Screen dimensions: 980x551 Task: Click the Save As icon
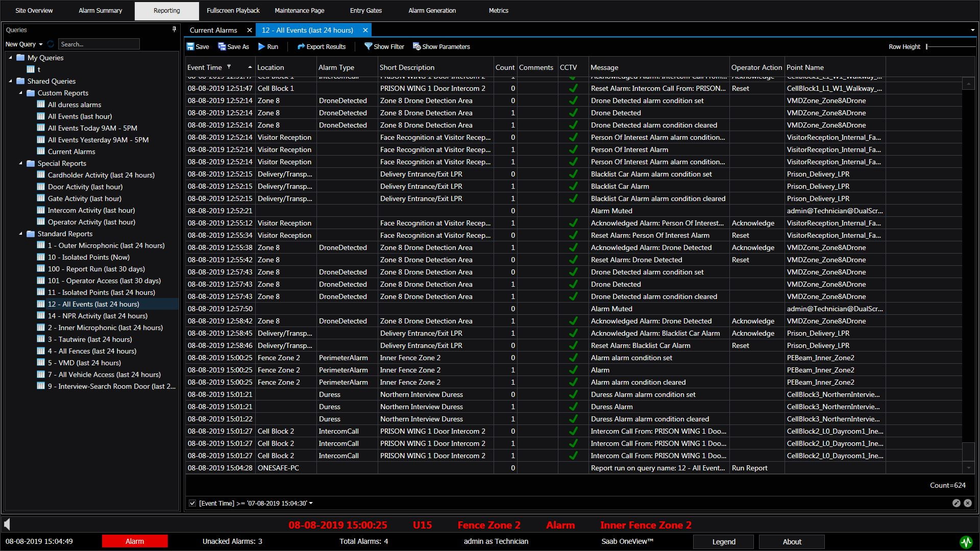[x=222, y=46]
